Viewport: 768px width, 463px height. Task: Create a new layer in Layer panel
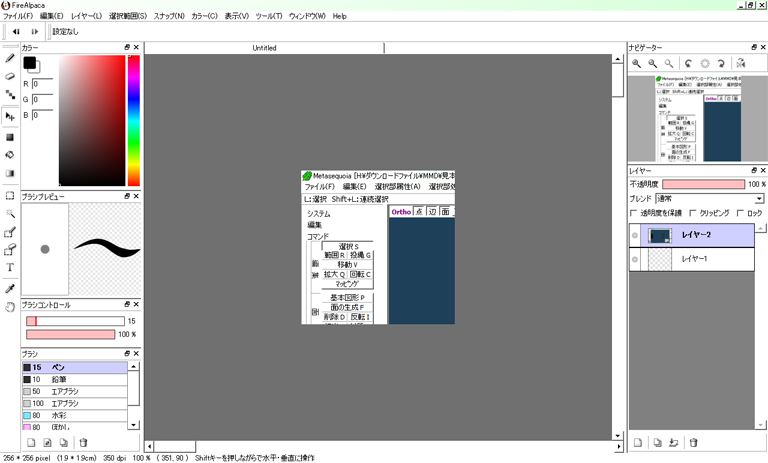click(638, 442)
